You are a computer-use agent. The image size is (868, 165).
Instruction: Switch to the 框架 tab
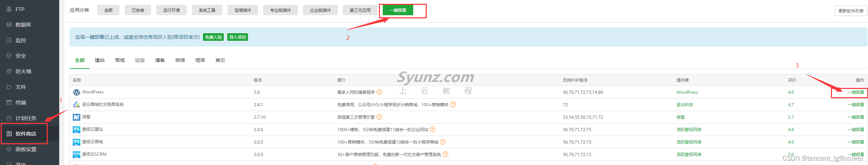pos(200,61)
